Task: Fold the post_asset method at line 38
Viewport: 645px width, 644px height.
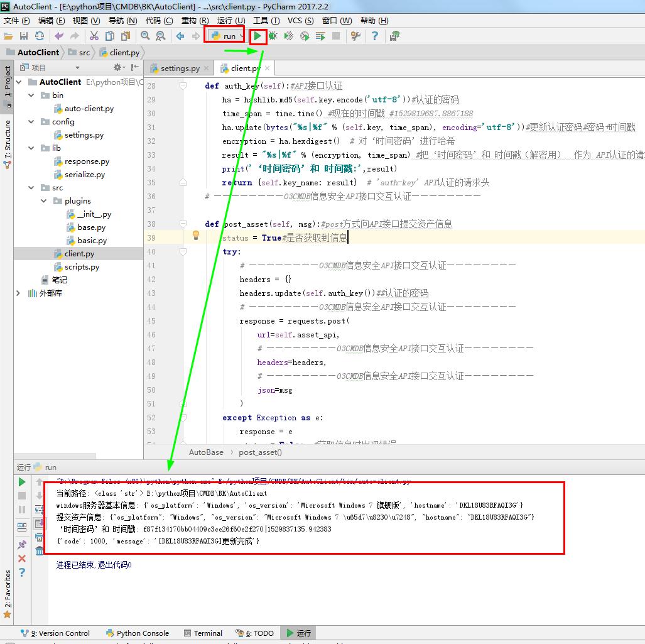Action: pos(183,224)
